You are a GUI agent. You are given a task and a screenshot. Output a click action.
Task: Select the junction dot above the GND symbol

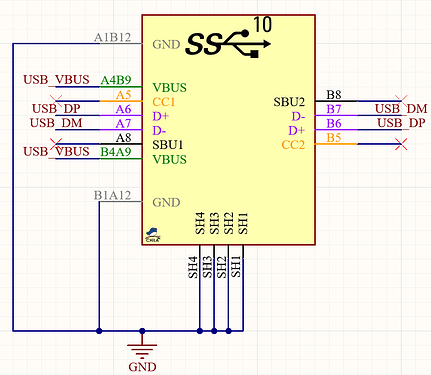click(x=142, y=331)
